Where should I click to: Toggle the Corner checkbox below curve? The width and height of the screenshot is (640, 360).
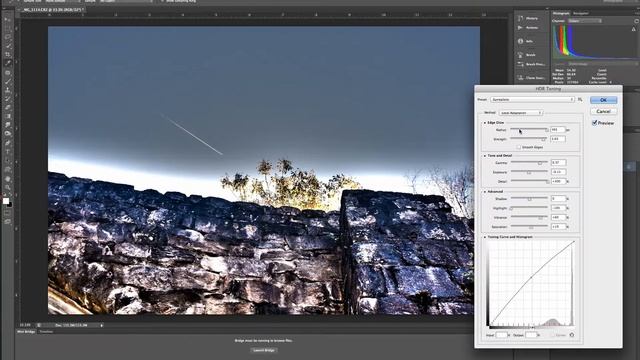click(x=553, y=335)
